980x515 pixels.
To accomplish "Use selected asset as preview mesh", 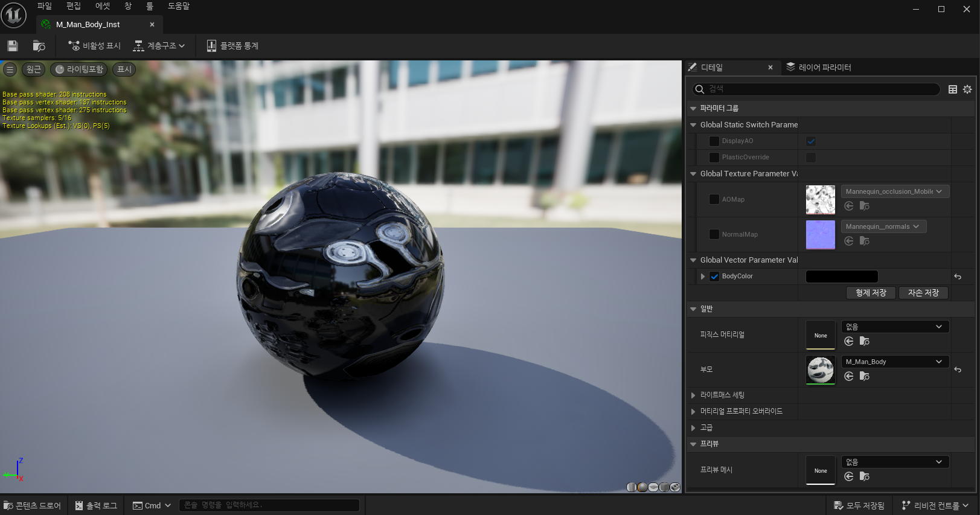I will pos(849,476).
